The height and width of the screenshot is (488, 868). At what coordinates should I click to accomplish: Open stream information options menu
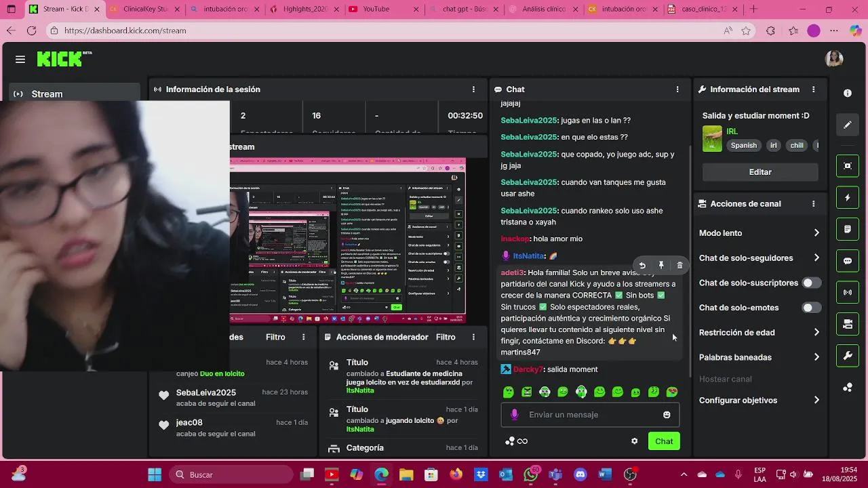pyautogui.click(x=813, y=89)
